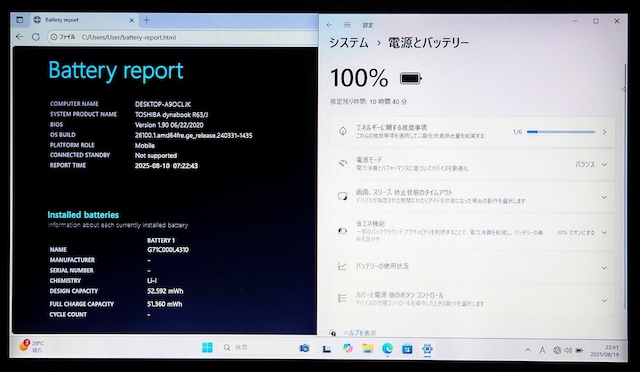The image size is (640, 372).
Task: Select the full charge capacity 51,360 mWh value
Action: point(164,304)
